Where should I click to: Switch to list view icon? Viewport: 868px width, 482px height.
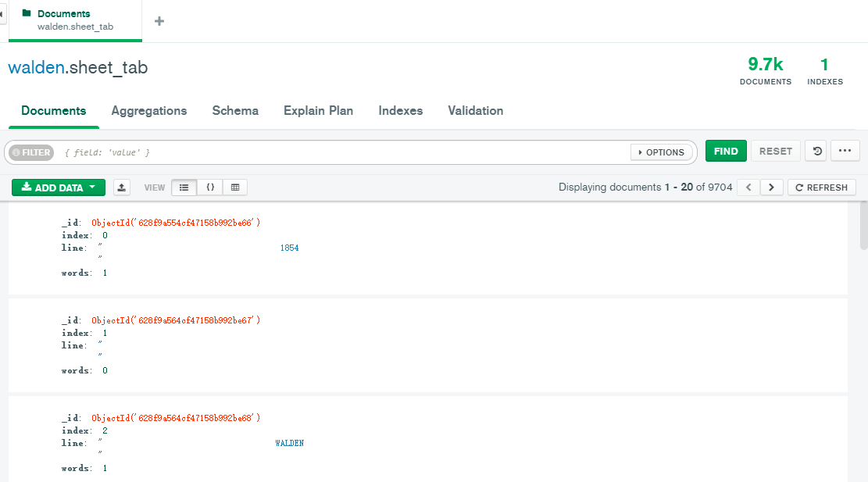pos(184,187)
